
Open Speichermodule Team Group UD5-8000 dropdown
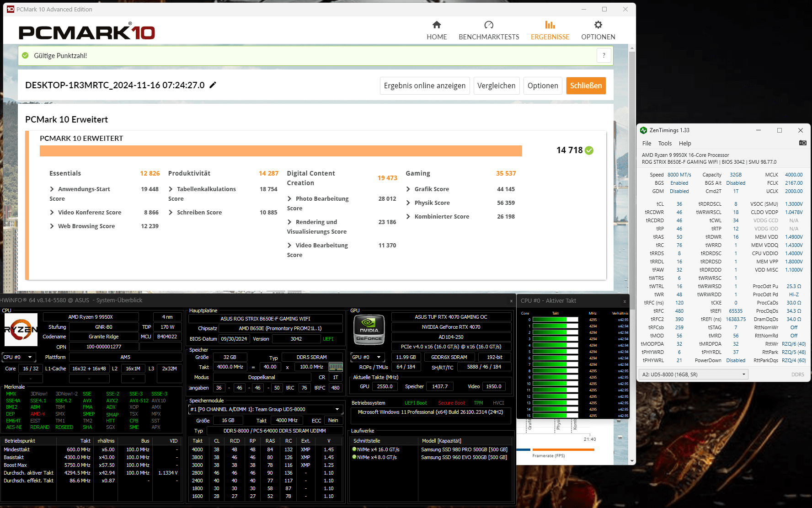(x=266, y=409)
